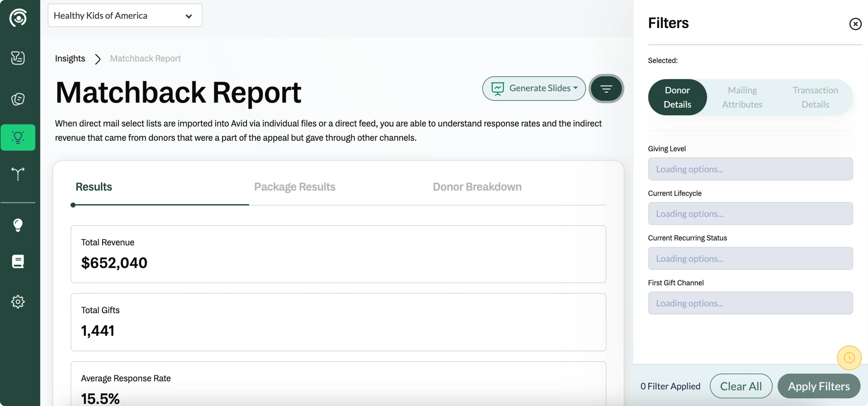Switch to Donor Breakdown tab
Viewport: 868px width, 406px height.
477,187
